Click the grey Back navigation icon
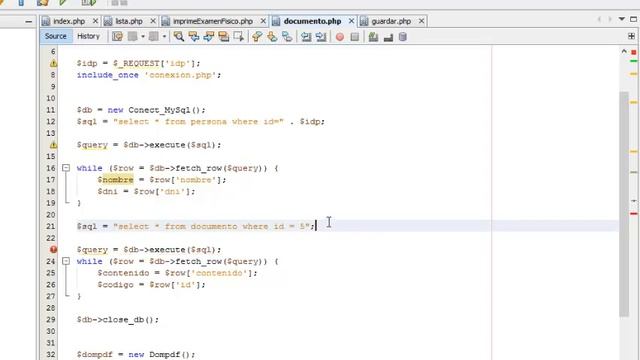Screen dimensions: 640x360 pos(133,37)
